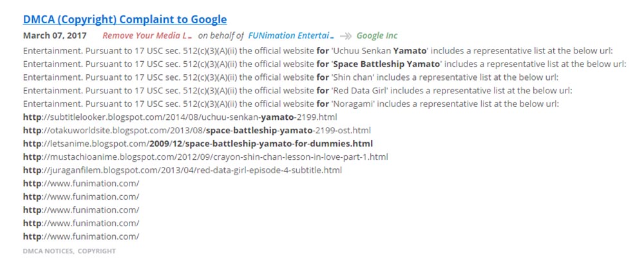644x268 pixels.
Task: Select the COPYRIGHT tag
Action: [x=97, y=251]
